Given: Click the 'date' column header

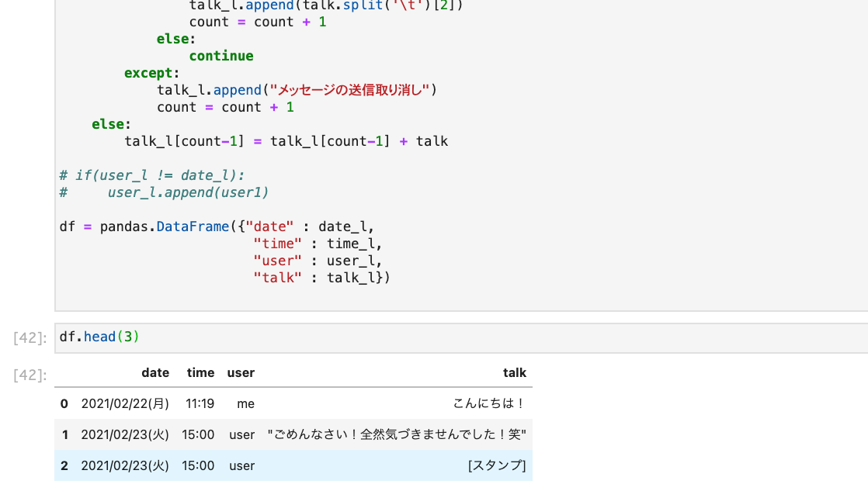Looking at the screenshot, I should (155, 372).
